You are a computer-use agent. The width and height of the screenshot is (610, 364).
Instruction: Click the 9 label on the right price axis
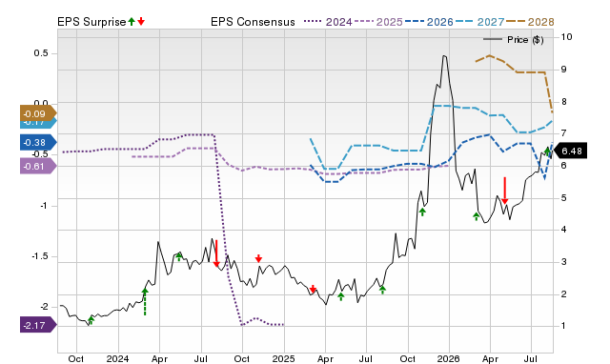click(563, 70)
